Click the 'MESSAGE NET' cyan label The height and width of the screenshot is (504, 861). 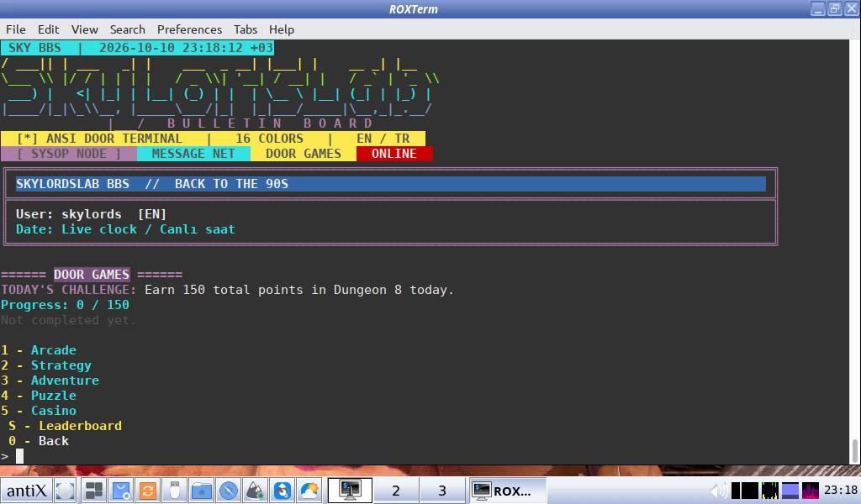[x=193, y=154]
